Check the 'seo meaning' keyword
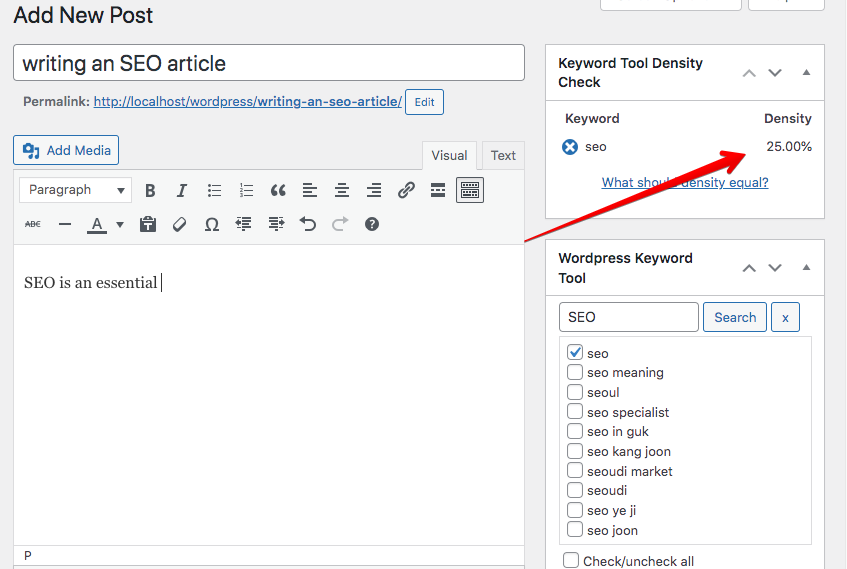 pyautogui.click(x=575, y=373)
